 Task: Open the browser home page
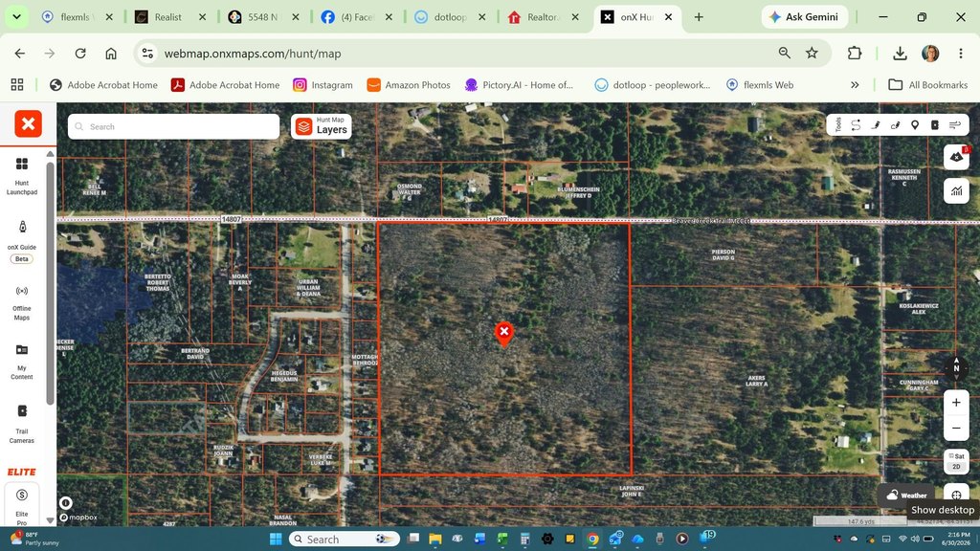pyautogui.click(x=111, y=54)
